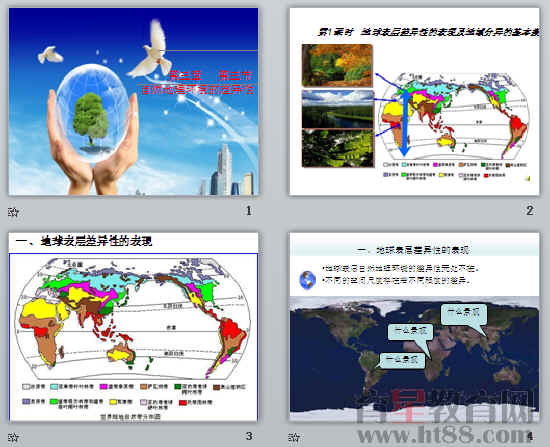The width and height of the screenshot is (550, 447).
Task: Click the callout bubble over Asia on slide 4
Action: (464, 314)
